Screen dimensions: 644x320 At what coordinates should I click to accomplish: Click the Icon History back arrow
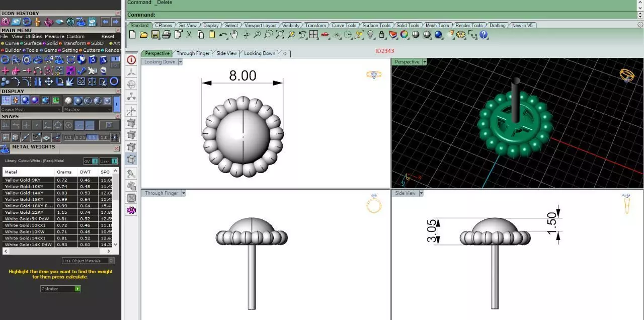pos(105,22)
